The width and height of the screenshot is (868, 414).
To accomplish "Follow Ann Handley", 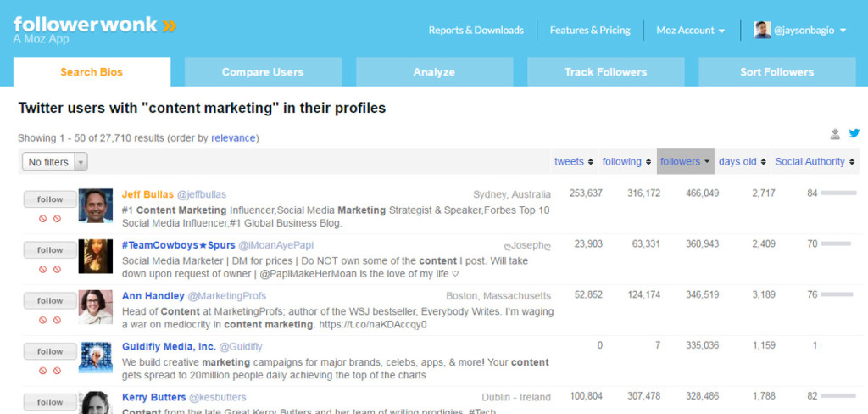I will [x=50, y=300].
